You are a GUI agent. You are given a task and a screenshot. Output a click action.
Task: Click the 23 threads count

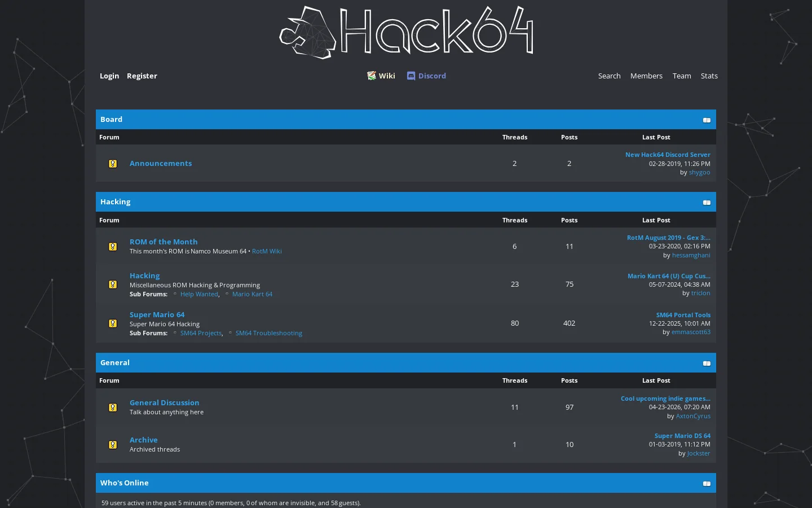[x=515, y=284]
